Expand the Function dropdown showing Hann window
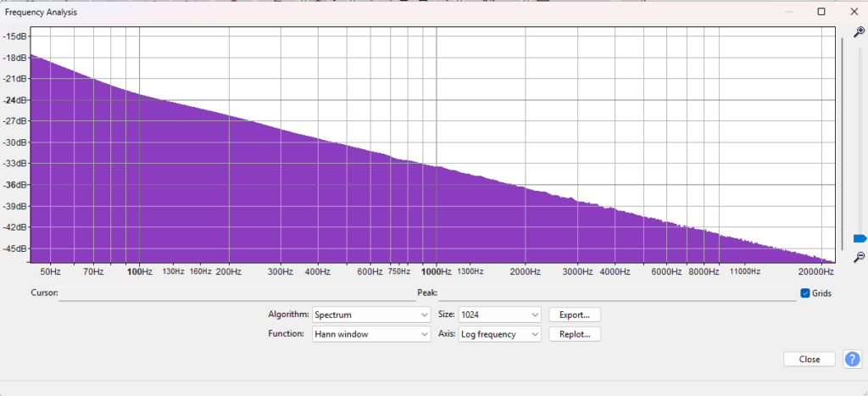The width and height of the screenshot is (868, 396). 371,334
